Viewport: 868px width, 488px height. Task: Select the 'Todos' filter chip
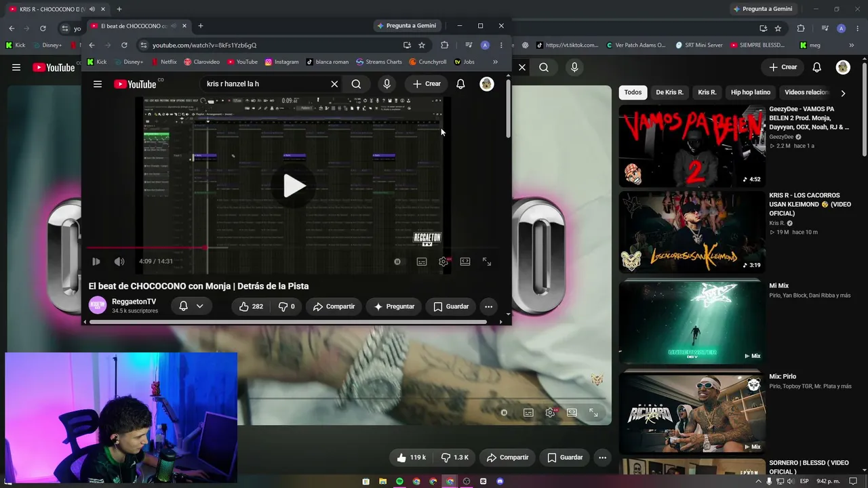[633, 92]
